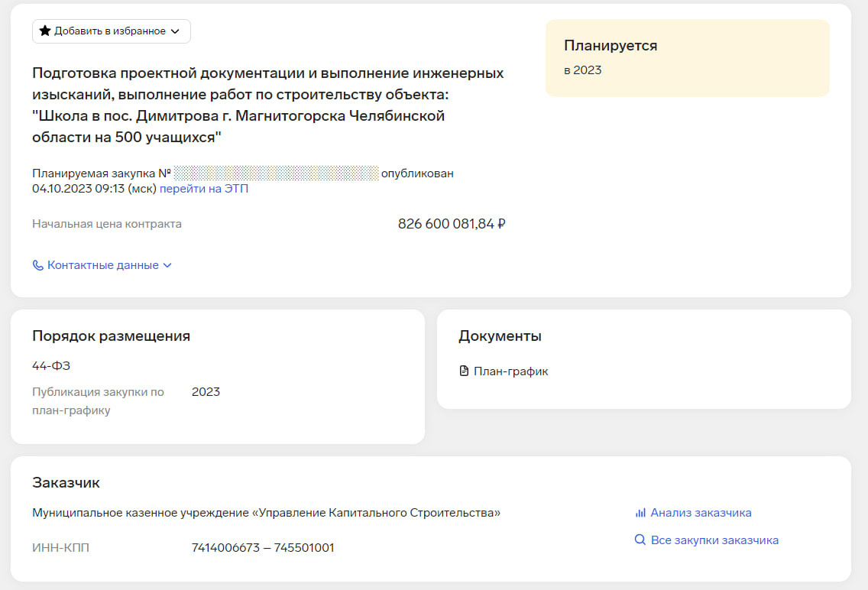Click the bar chart icon for Анализ заказчика

click(640, 513)
